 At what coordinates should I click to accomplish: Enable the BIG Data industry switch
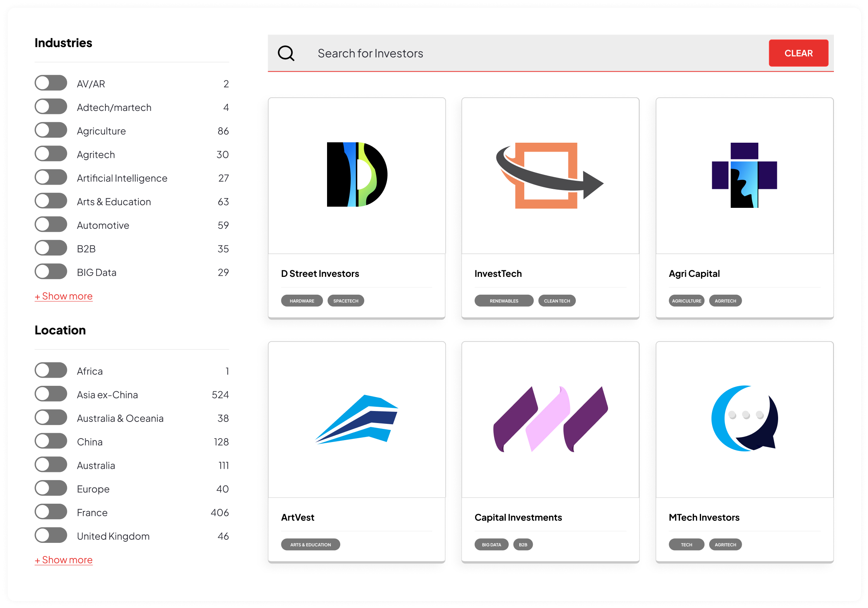51,272
